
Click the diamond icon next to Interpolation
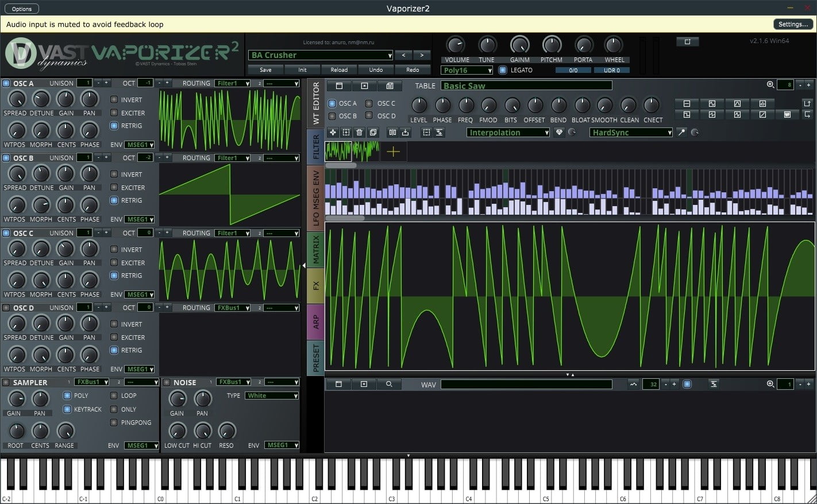559,133
